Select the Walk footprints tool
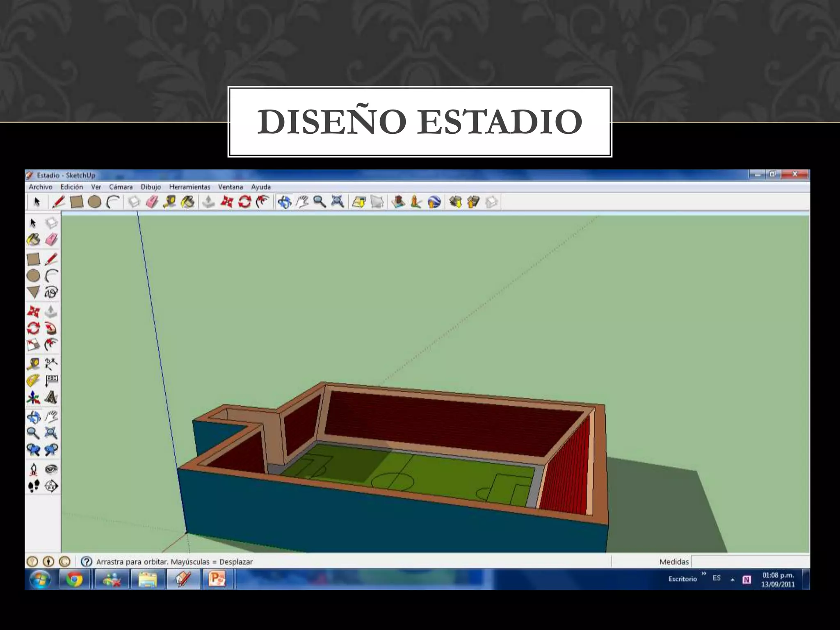The width and height of the screenshot is (840, 630). coord(33,486)
